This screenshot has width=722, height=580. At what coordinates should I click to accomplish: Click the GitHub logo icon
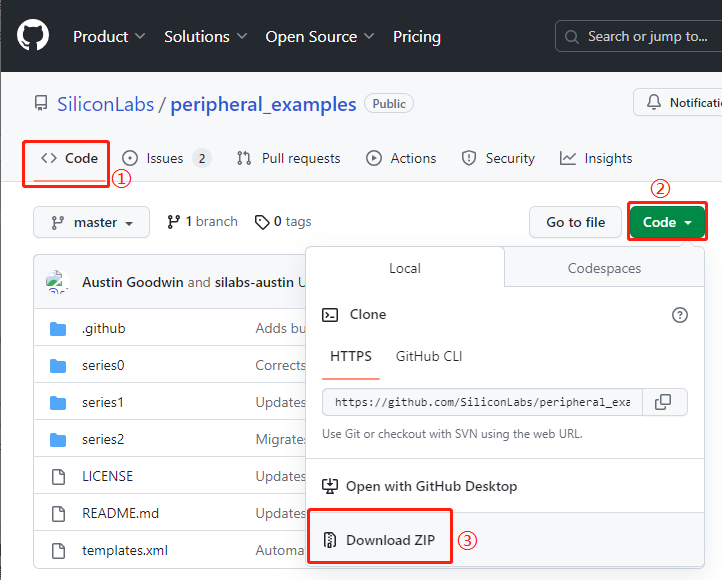(33, 37)
